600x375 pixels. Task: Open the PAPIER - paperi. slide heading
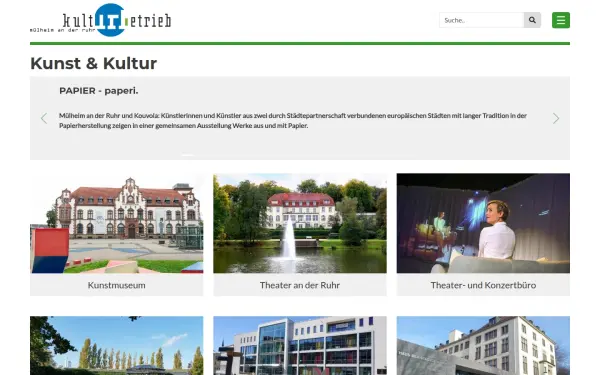[x=99, y=91]
